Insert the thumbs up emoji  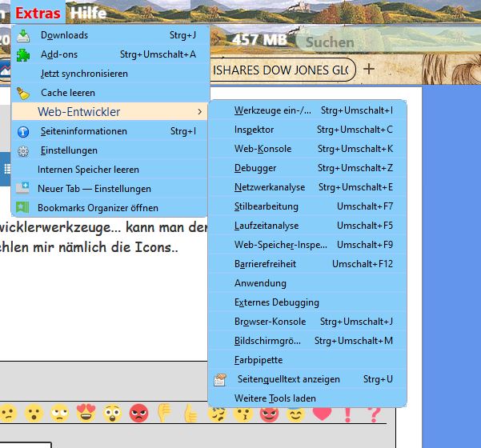click(190, 413)
